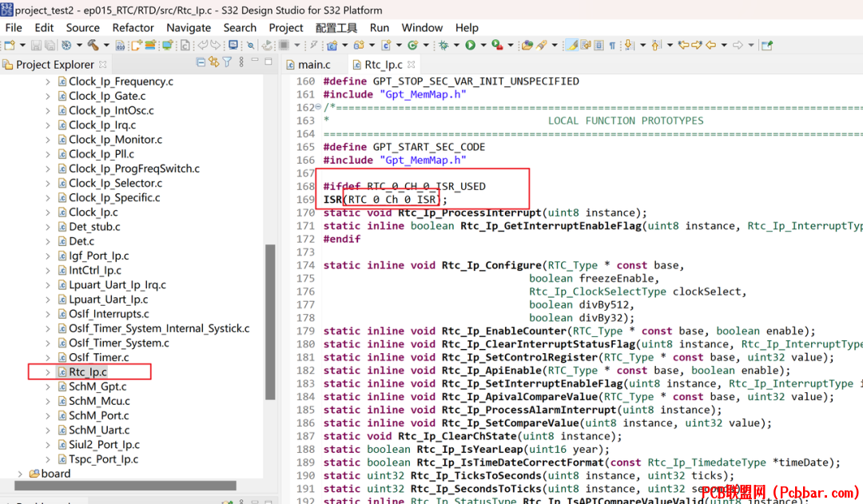
Task: Collapse all in Project Explorer
Action: point(201,63)
